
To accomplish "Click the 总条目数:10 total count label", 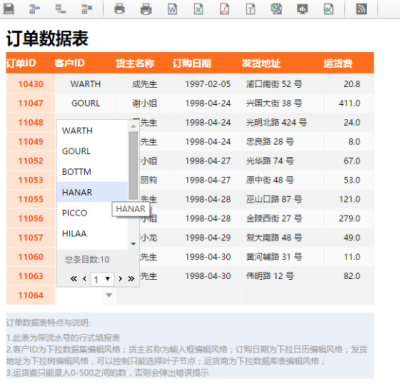I will (x=87, y=260).
